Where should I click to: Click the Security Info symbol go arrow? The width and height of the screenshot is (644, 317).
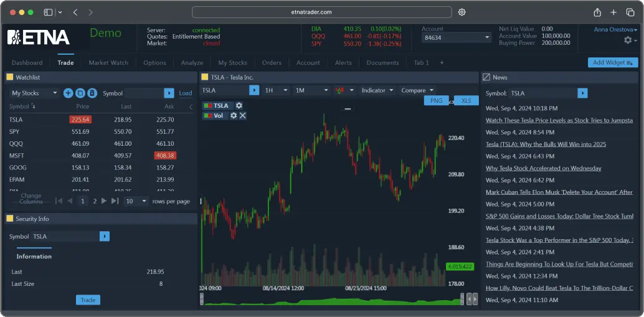tap(105, 236)
